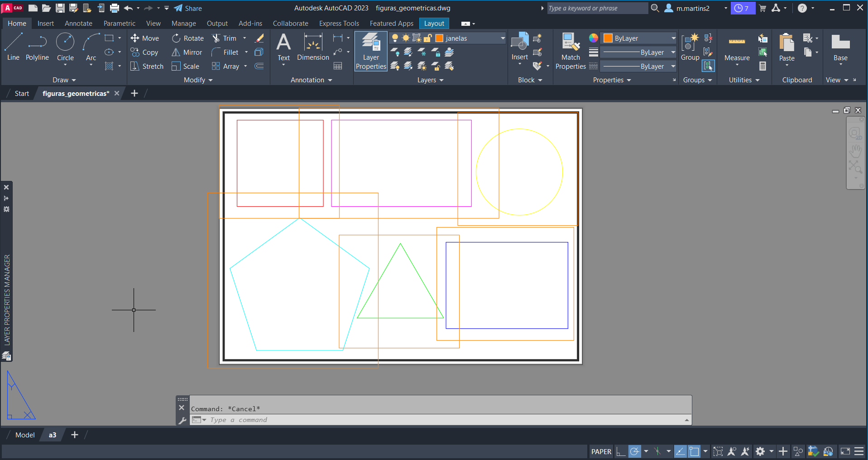Open the ByLayer color dropdown
This screenshot has height=460, width=868.
(673, 38)
